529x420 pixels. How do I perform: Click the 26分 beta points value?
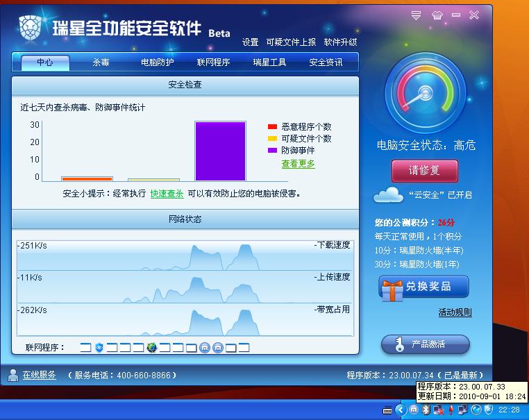tap(446, 223)
